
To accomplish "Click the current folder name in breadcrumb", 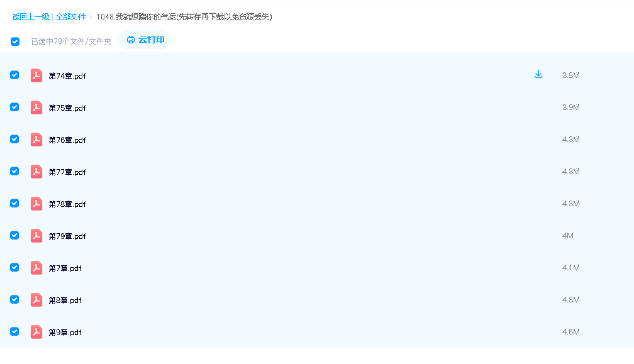I will (x=184, y=17).
